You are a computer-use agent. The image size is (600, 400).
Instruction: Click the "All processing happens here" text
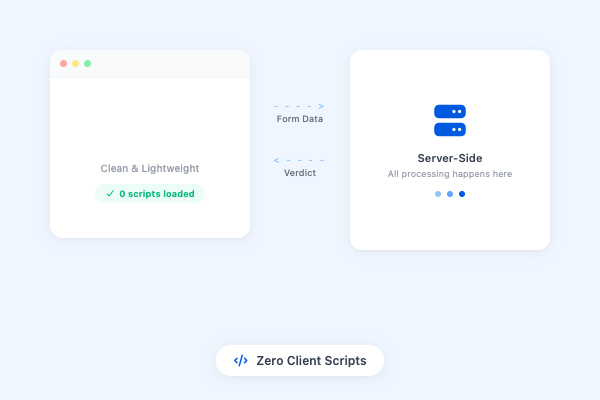pos(450,174)
